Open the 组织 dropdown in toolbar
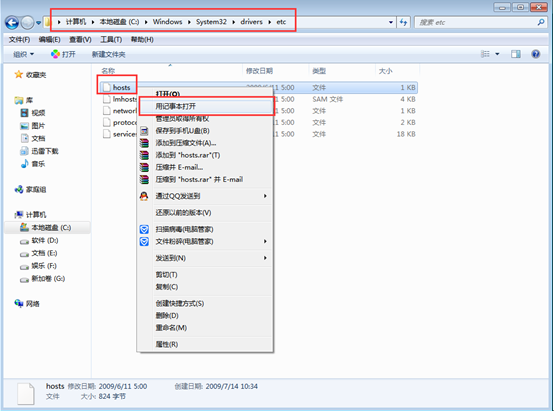The width and height of the screenshot is (554, 411). (24, 54)
